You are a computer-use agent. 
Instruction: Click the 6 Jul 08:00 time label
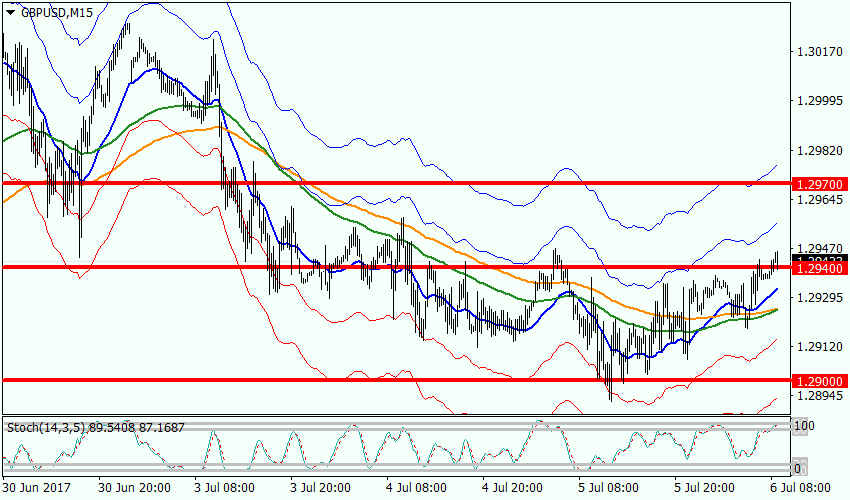[x=799, y=488]
